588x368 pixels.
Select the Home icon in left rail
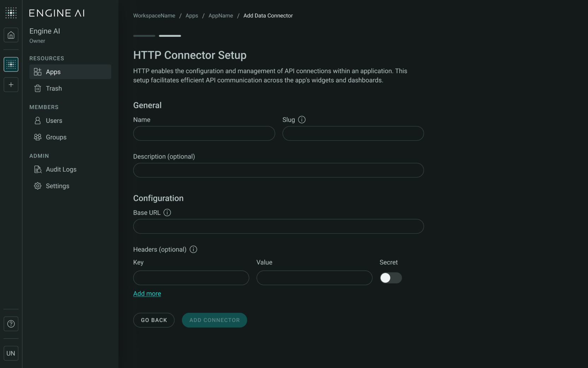click(11, 35)
